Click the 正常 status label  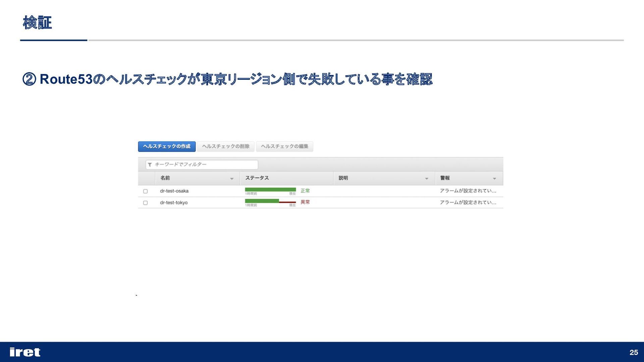[x=305, y=191]
